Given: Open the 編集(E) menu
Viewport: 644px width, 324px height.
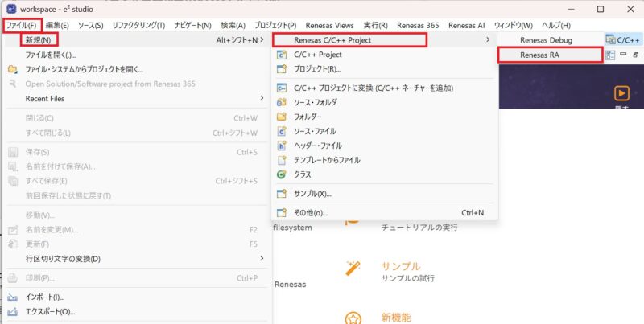Looking at the screenshot, I should pos(57,26).
